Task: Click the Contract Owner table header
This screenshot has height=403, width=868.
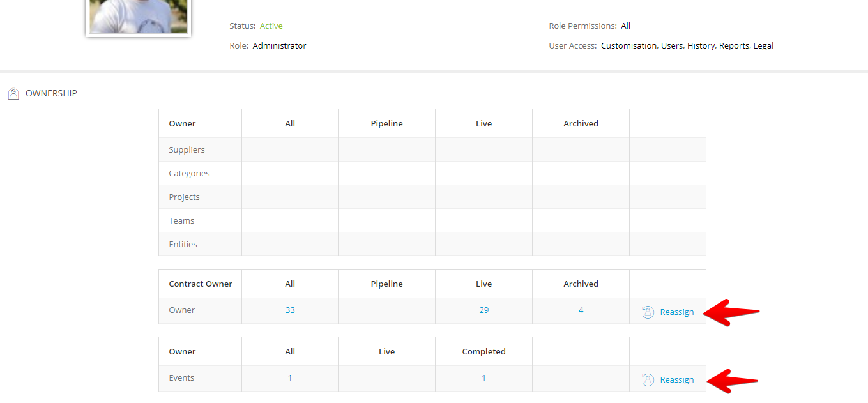Action: 201,284
